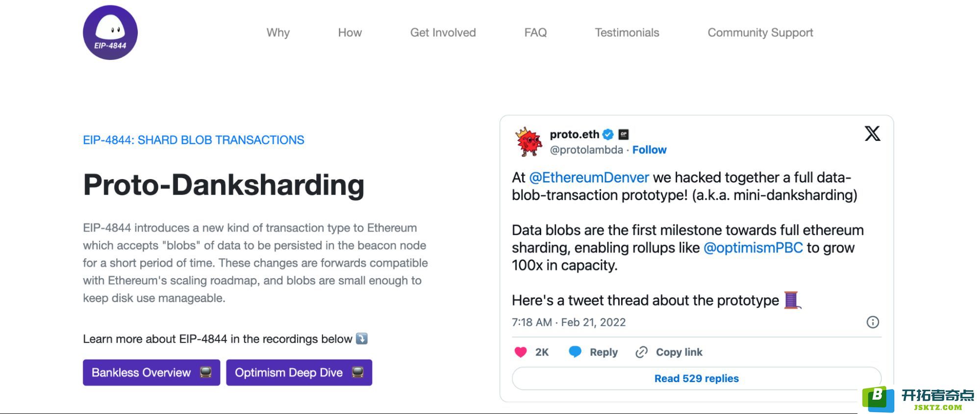
Task: Open the Why navigation item
Action: (278, 33)
